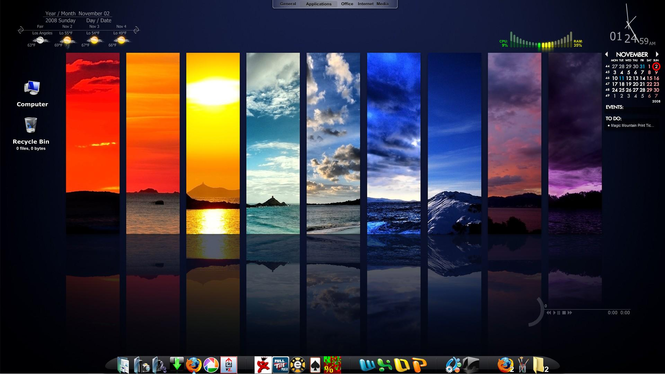665x374 pixels.
Task: Select Los Angeles current weather icon
Action: 40,40
